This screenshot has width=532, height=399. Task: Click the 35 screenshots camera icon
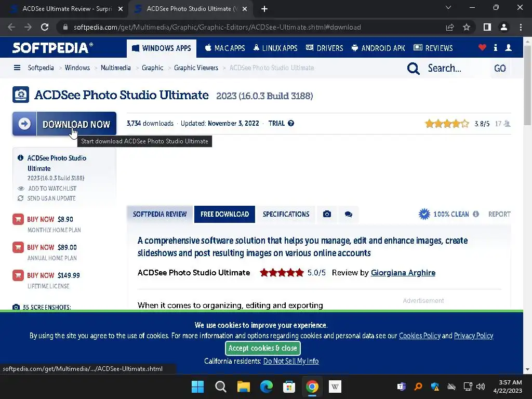(16, 307)
